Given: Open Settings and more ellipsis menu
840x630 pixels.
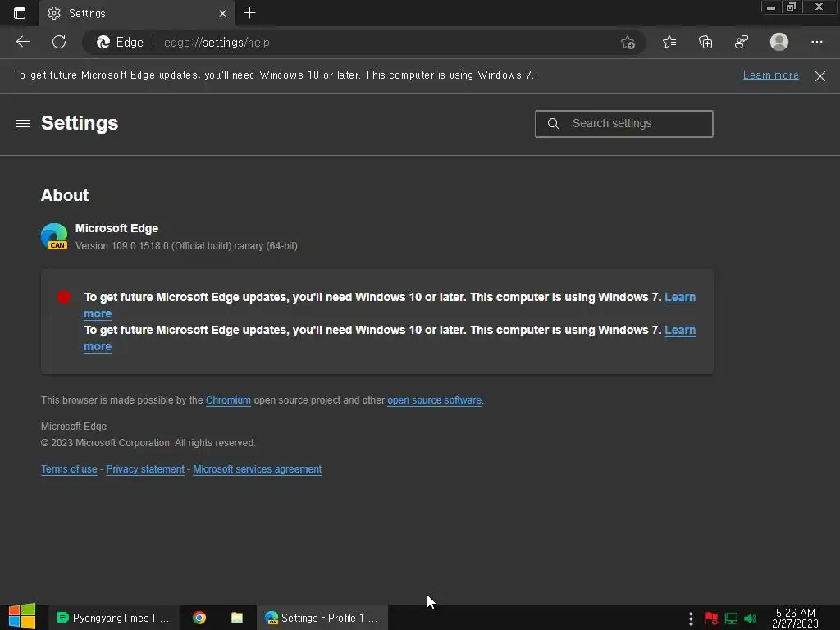Looking at the screenshot, I should (816, 42).
